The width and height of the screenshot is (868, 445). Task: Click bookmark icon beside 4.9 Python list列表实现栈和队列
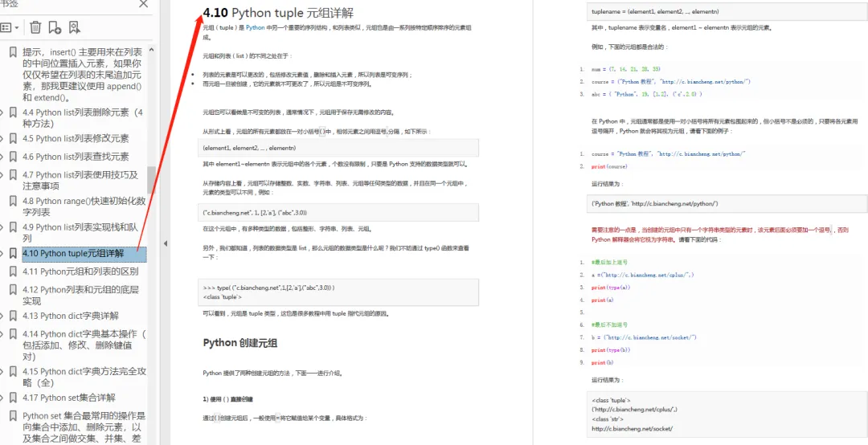click(x=14, y=227)
